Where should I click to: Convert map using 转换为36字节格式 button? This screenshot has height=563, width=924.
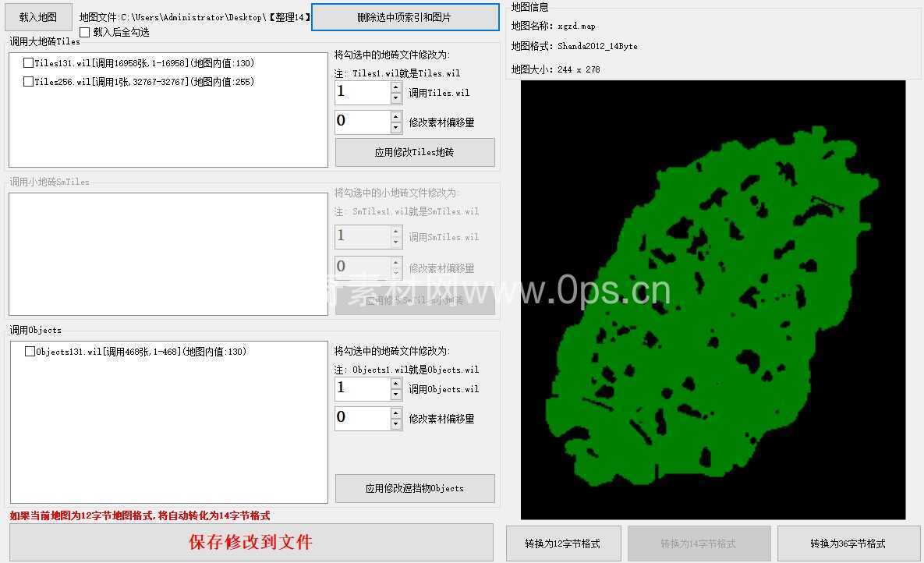click(x=848, y=544)
